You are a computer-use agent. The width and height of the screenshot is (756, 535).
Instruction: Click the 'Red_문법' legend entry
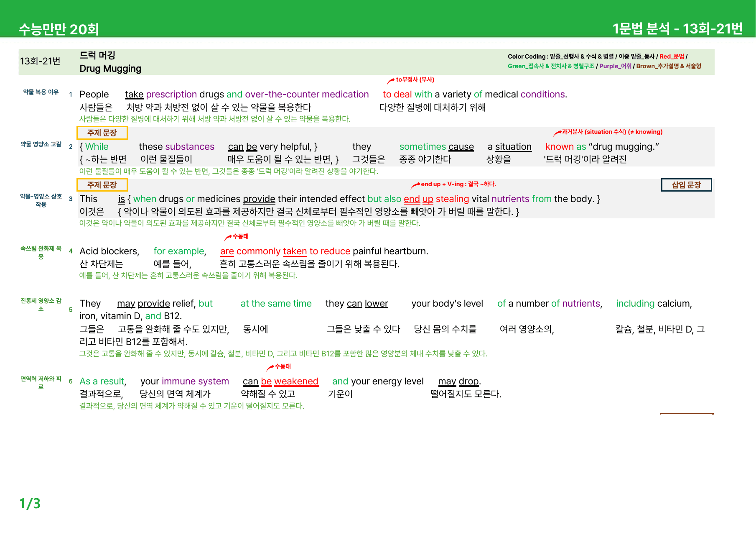coord(672,56)
